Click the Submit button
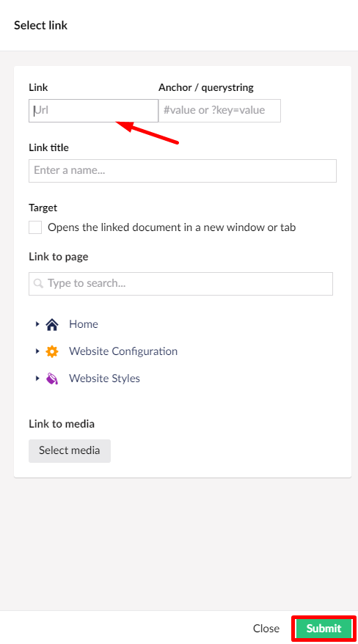Screen dimensions: 358x644 (x=324, y=629)
